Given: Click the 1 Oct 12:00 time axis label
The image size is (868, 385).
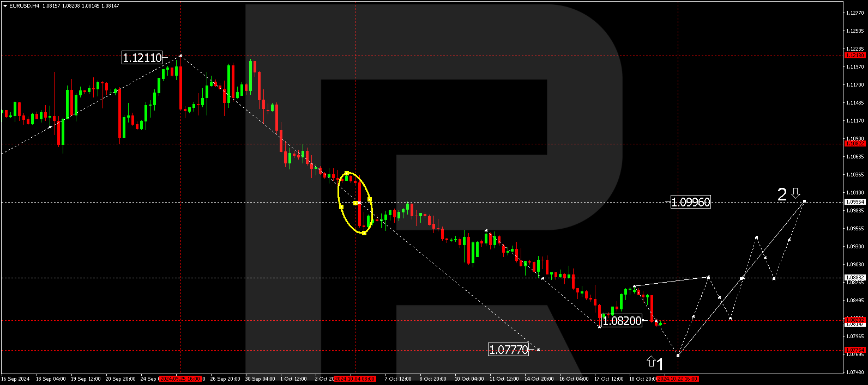Looking at the screenshot, I should pyautogui.click(x=293, y=378).
